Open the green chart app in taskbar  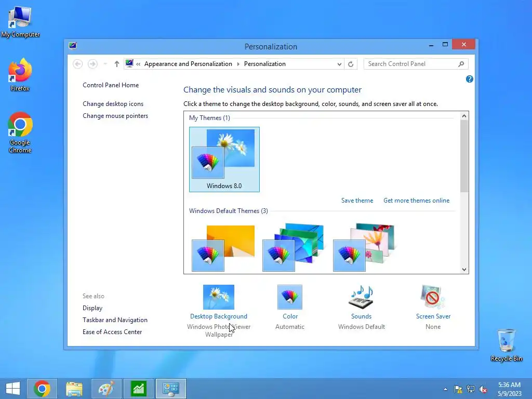tap(139, 389)
